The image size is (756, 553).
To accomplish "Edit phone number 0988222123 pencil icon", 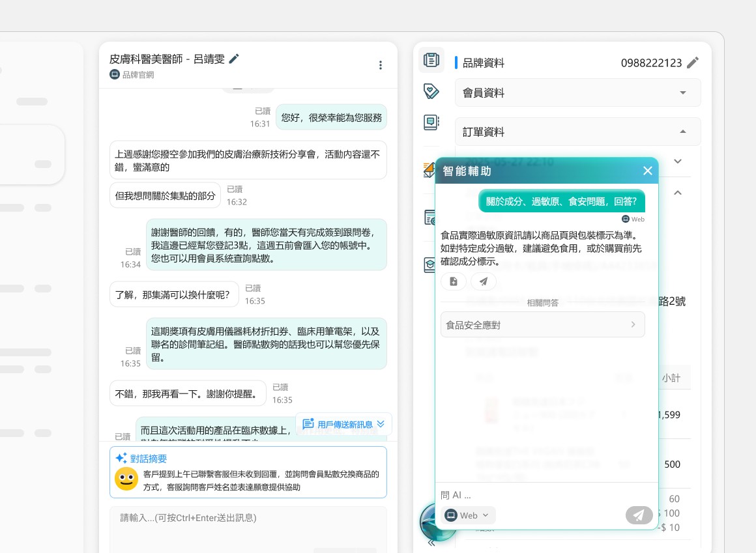I will click(692, 63).
